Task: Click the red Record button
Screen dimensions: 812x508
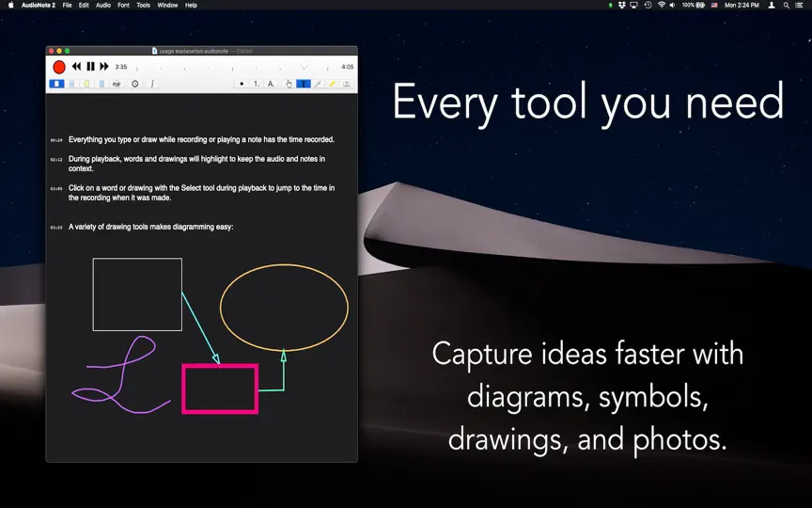Action: 59,67
